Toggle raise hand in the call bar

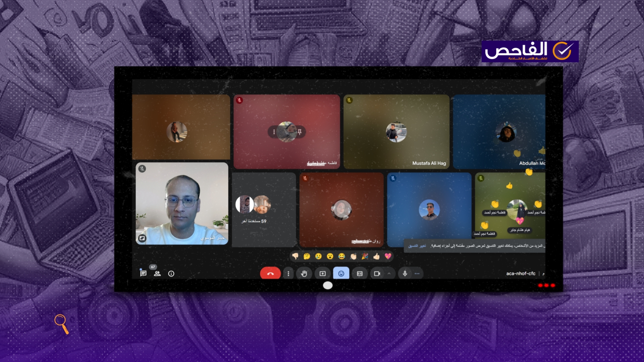pos(304,274)
